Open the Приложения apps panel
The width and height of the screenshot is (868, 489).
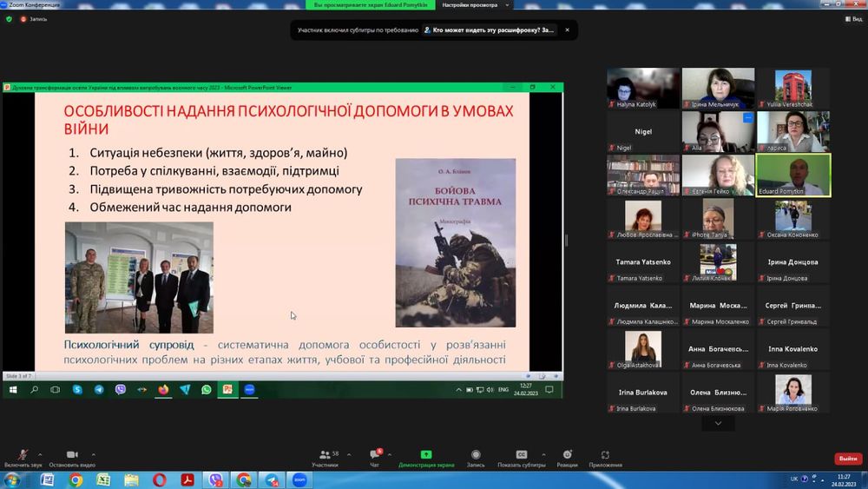pyautogui.click(x=605, y=457)
